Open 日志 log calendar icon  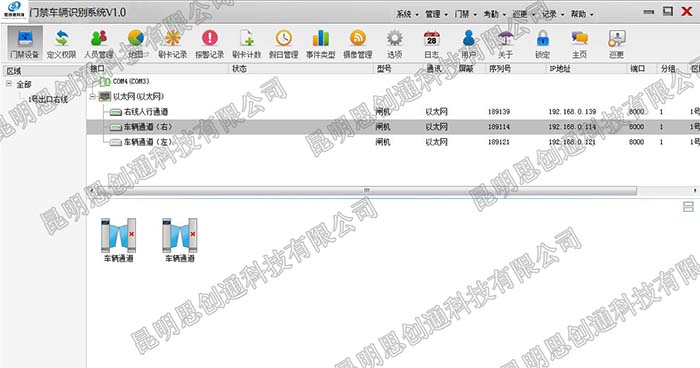pyautogui.click(x=431, y=43)
